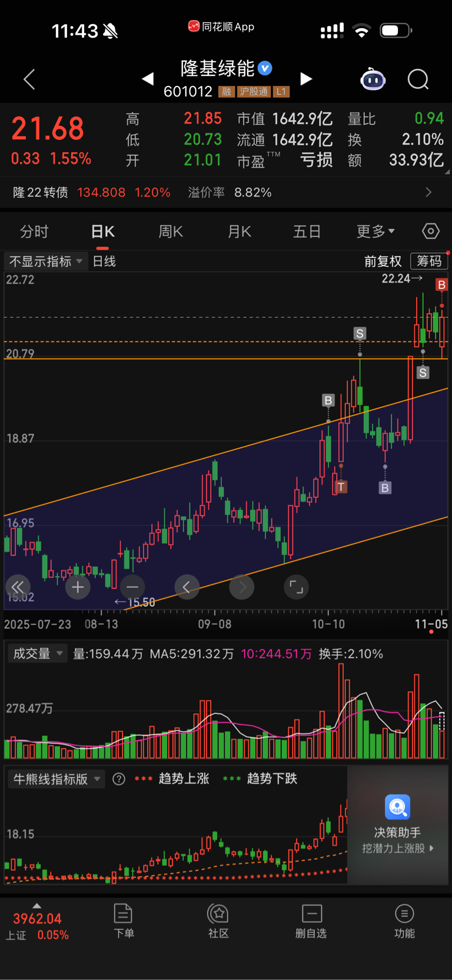452x980 pixels.
Task: Expand chart to fullscreen icon
Action: (x=297, y=587)
